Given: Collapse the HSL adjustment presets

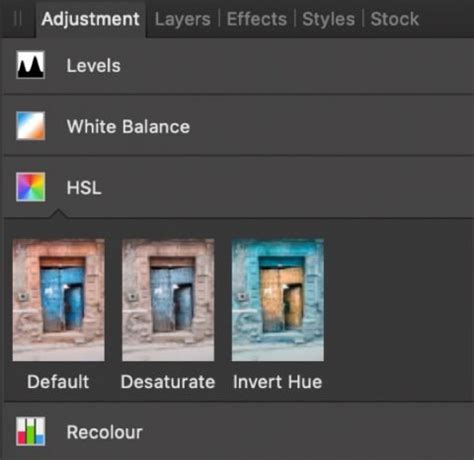Looking at the screenshot, I should (x=239, y=187).
